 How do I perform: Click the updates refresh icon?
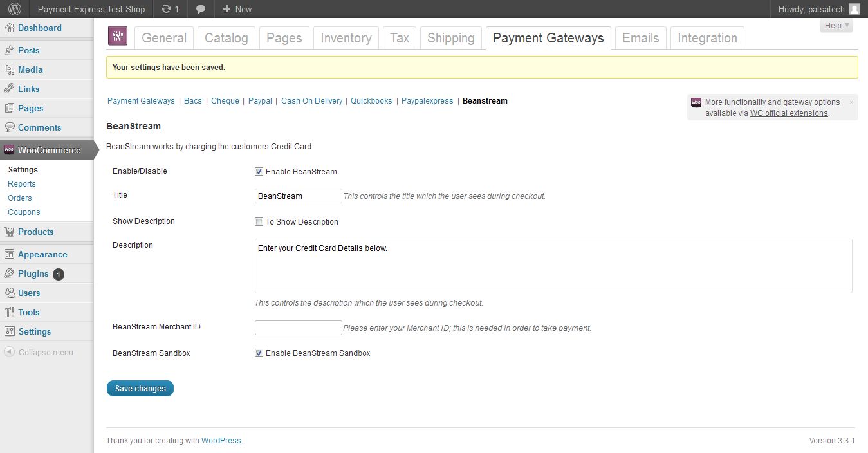(x=167, y=9)
